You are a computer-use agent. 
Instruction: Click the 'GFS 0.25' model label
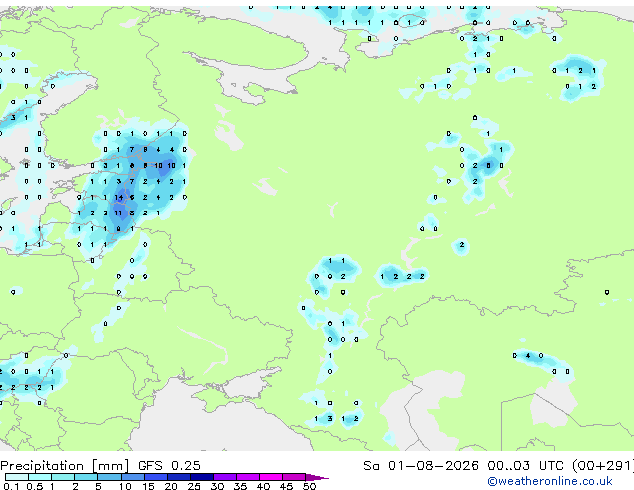tap(169, 466)
